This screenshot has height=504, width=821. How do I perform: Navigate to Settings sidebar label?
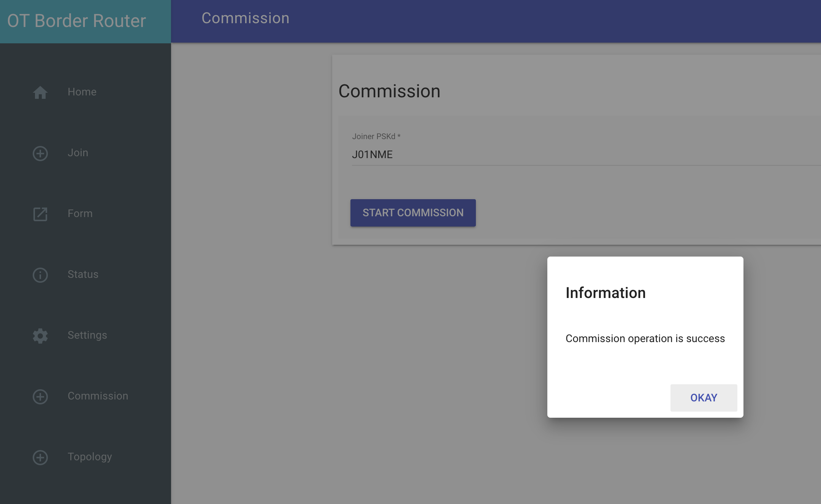pyautogui.click(x=87, y=335)
